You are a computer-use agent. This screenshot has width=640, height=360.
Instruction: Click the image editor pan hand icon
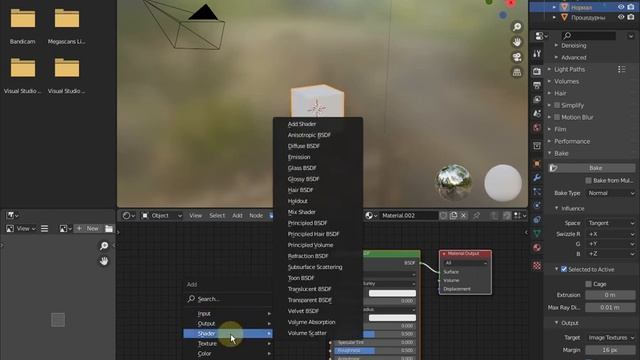pyautogui.click(x=104, y=261)
